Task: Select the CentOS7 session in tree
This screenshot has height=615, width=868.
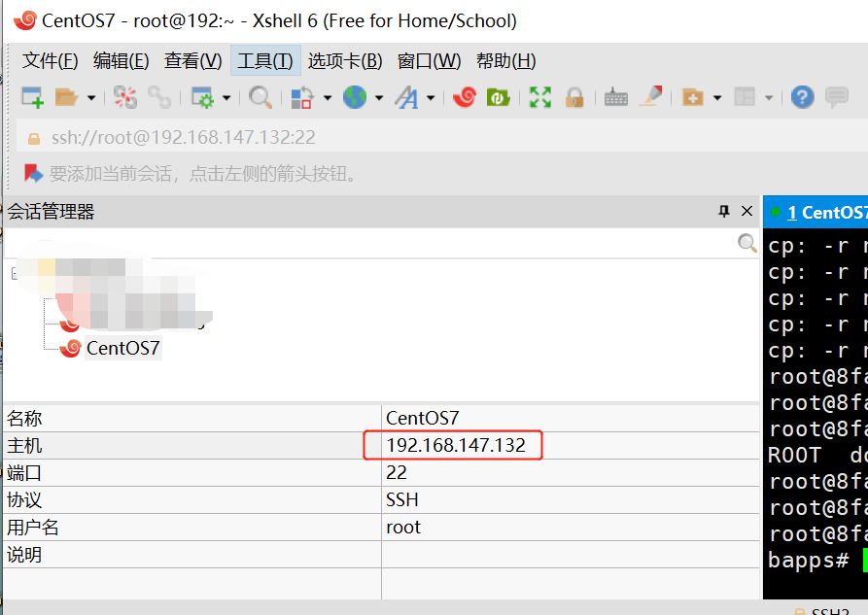Action: 122,348
